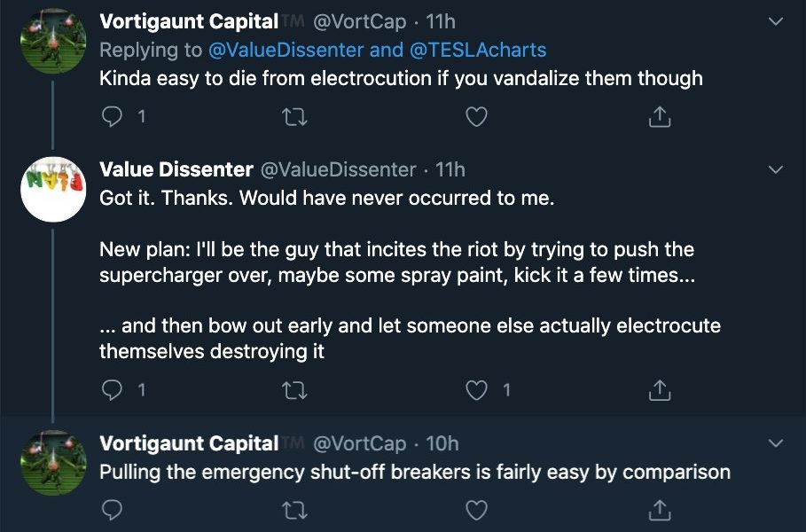Open Vortigaunt Capital's avatar on first tweet

tap(53, 41)
